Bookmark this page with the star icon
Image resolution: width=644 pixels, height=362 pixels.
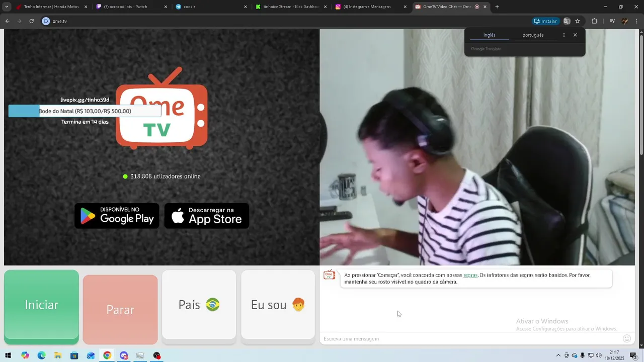578,21
